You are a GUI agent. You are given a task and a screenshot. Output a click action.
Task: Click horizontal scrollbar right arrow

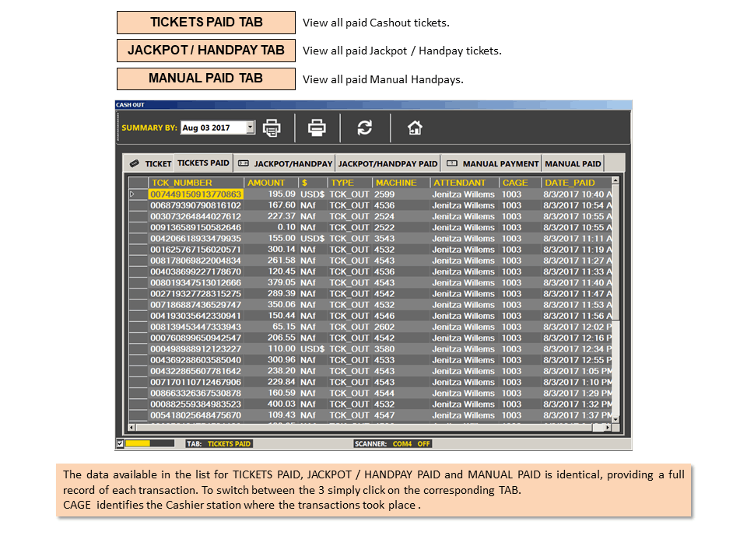[x=608, y=428]
